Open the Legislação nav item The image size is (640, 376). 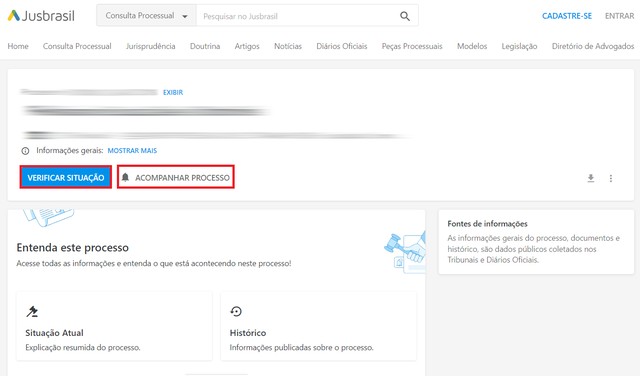pyautogui.click(x=519, y=46)
